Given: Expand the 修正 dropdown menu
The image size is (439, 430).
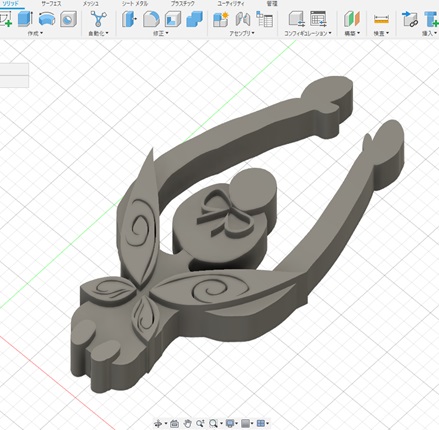Looking at the screenshot, I should point(161,33).
